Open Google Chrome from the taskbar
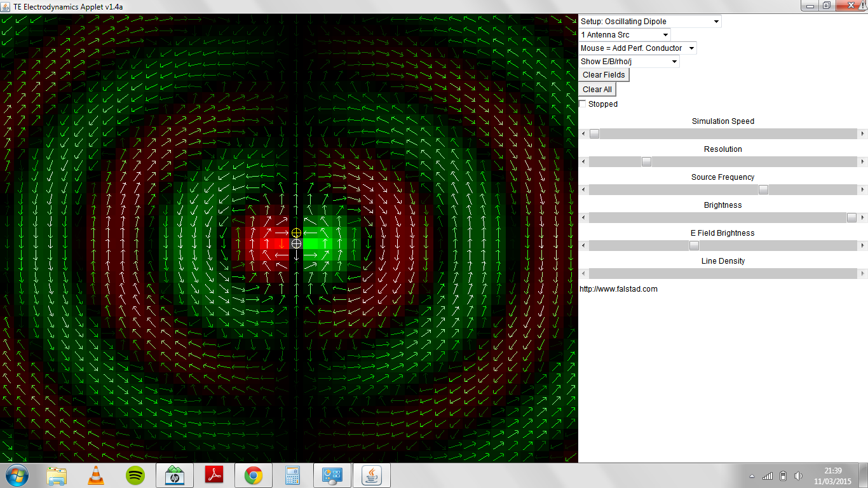868x488 pixels. 254,475
